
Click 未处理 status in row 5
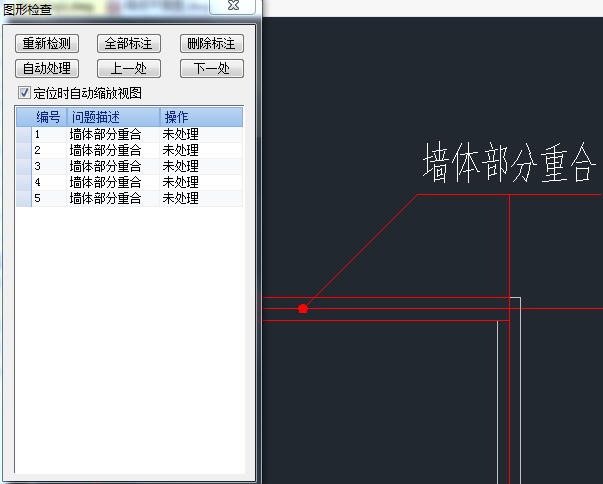pos(181,198)
